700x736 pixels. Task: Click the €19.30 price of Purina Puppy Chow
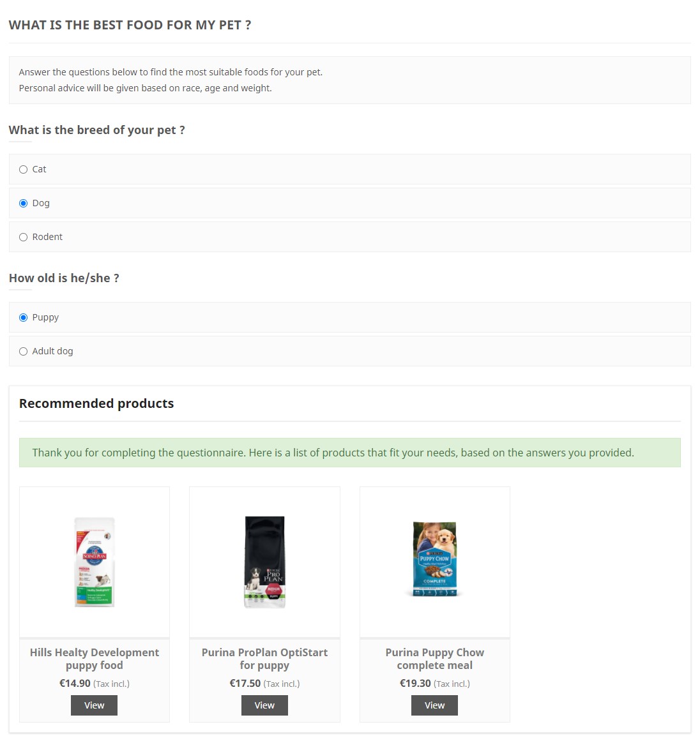(x=415, y=683)
